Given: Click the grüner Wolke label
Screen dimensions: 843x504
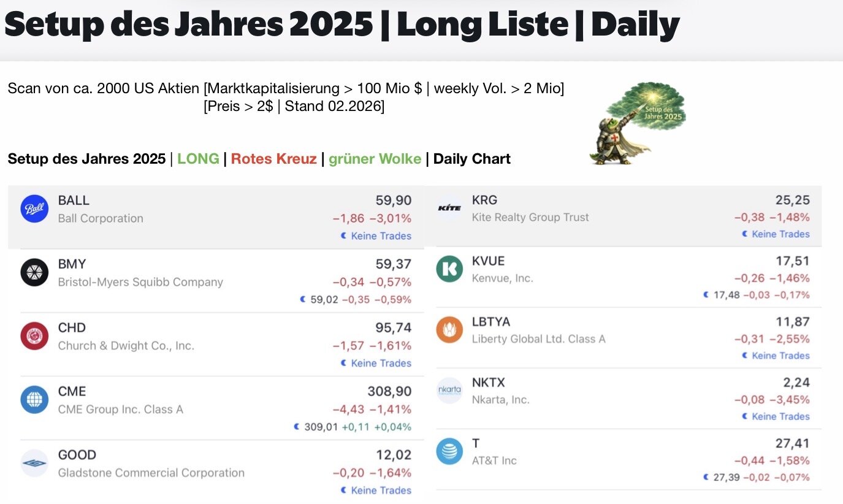Looking at the screenshot, I should click(375, 159).
